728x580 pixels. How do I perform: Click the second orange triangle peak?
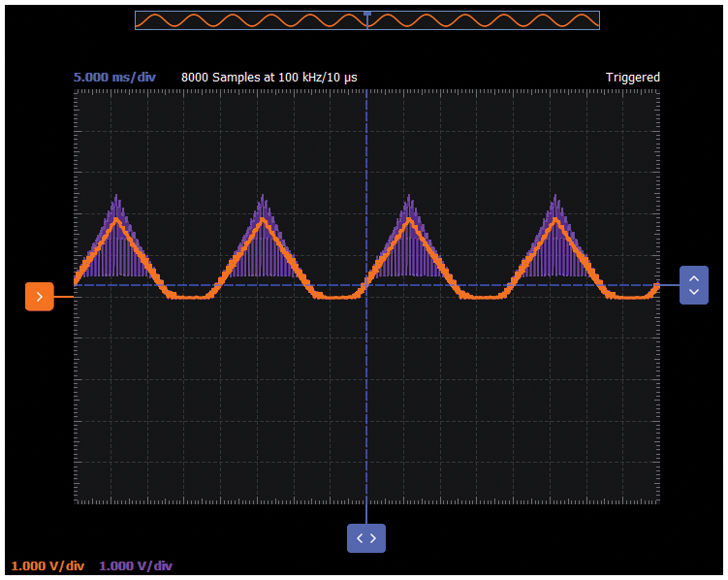tap(263, 219)
